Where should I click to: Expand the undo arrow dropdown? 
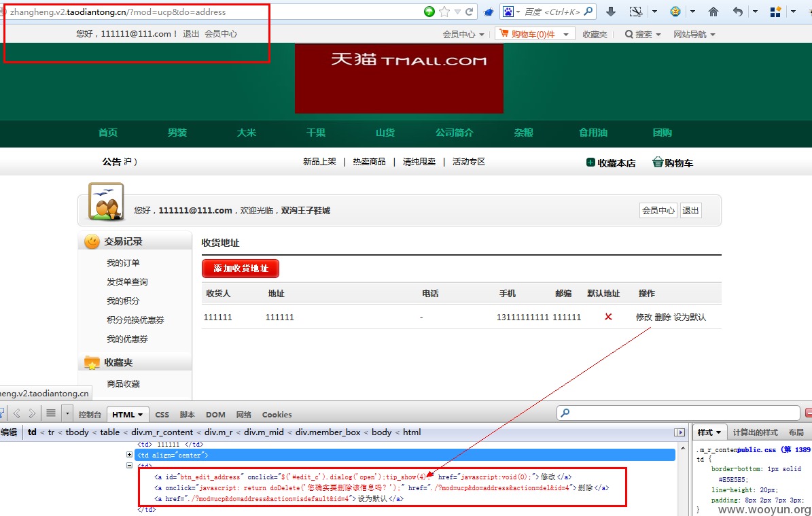point(755,12)
